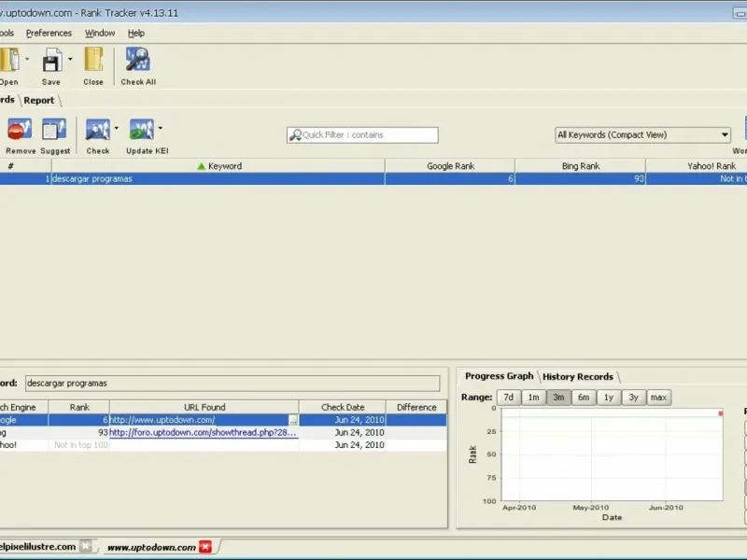This screenshot has width=747, height=560.
Task: Click the keyword field containing descargar programas
Action: (233, 384)
